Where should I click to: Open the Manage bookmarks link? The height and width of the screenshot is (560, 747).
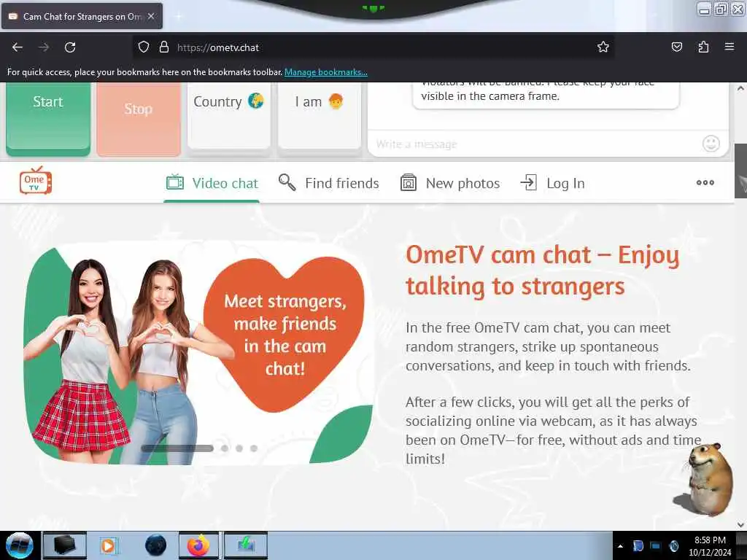[x=326, y=72]
